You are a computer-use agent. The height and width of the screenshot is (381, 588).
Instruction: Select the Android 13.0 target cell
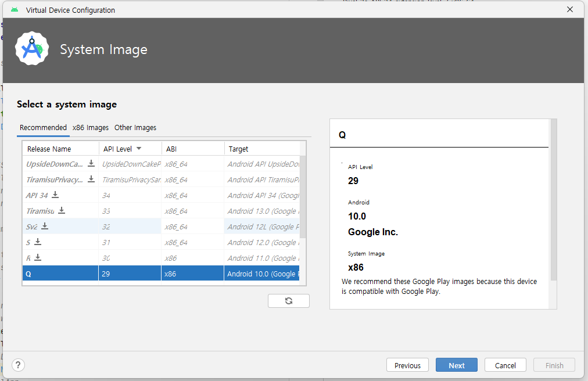click(262, 211)
